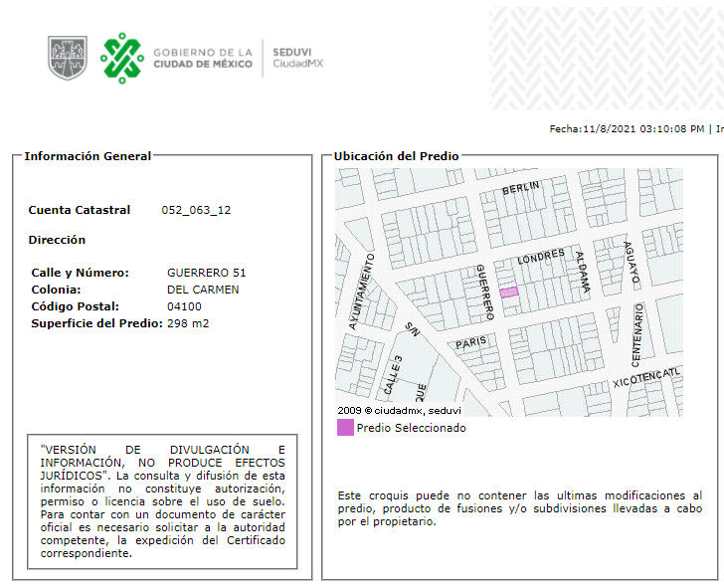724x588 pixels.
Task: Click the Este croquis puede no contener note
Action: point(520,508)
